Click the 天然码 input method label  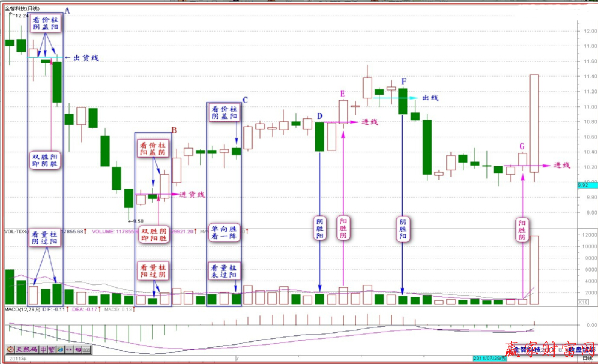pyautogui.click(x=26, y=349)
